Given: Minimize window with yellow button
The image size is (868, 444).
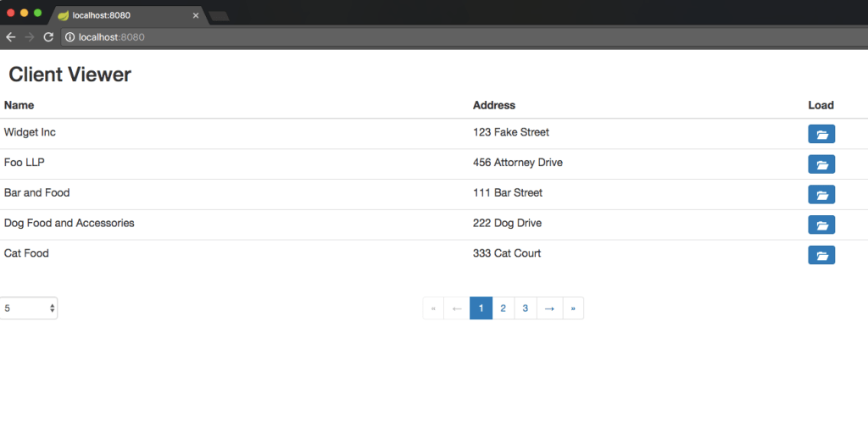Looking at the screenshot, I should pyautogui.click(x=24, y=13).
